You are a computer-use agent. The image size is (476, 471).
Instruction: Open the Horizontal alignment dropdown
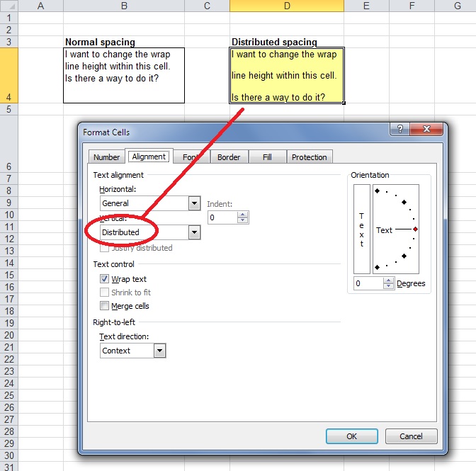point(194,203)
